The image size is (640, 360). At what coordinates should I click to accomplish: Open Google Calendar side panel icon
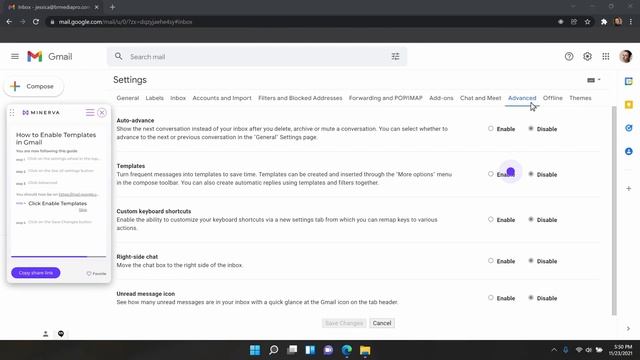point(629,81)
